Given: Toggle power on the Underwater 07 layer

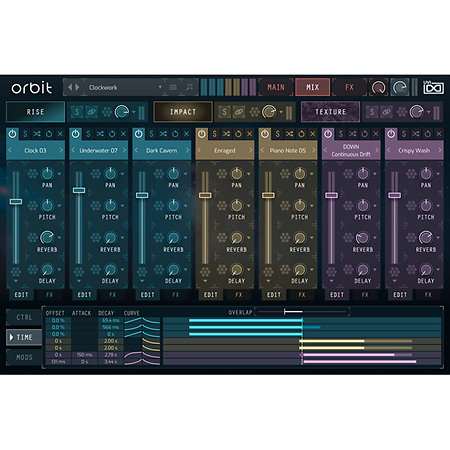Looking at the screenshot, I should [x=75, y=134].
